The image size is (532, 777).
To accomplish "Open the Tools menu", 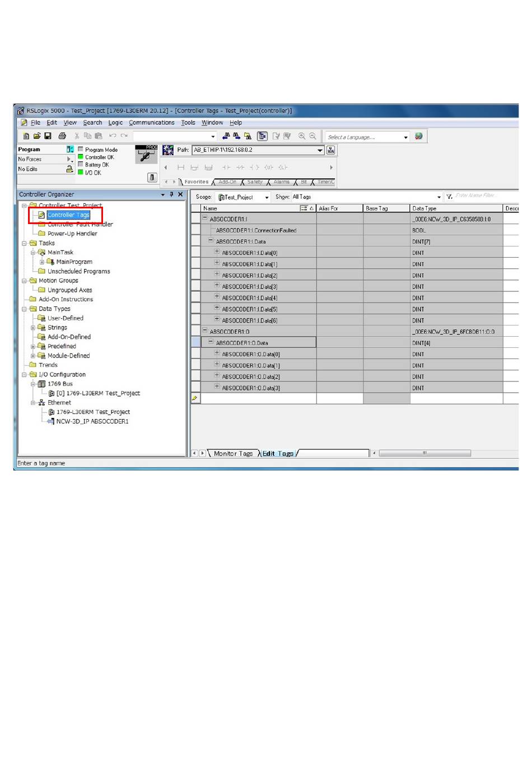I will (188, 123).
